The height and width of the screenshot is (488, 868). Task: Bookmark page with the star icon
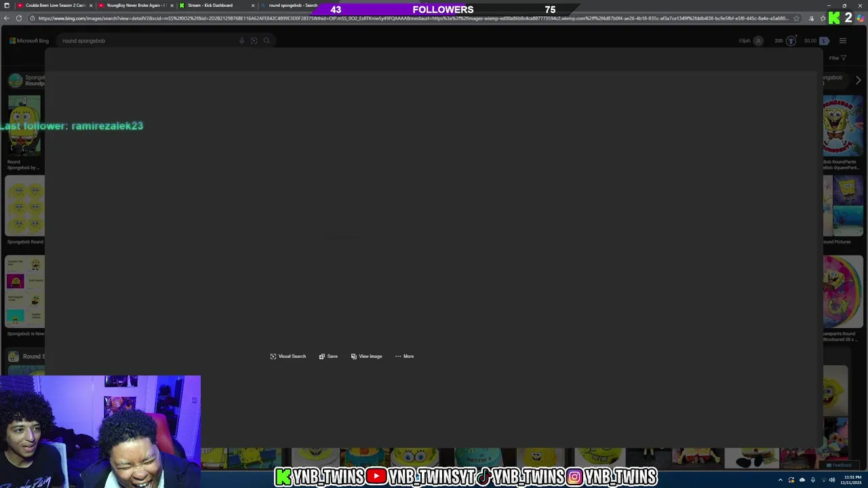(x=796, y=18)
